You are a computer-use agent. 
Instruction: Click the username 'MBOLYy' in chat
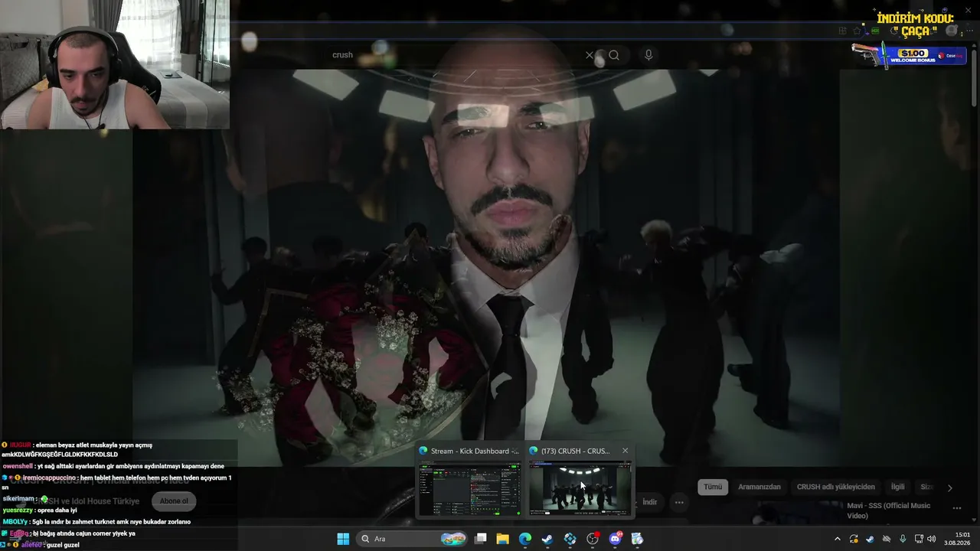tap(15, 522)
